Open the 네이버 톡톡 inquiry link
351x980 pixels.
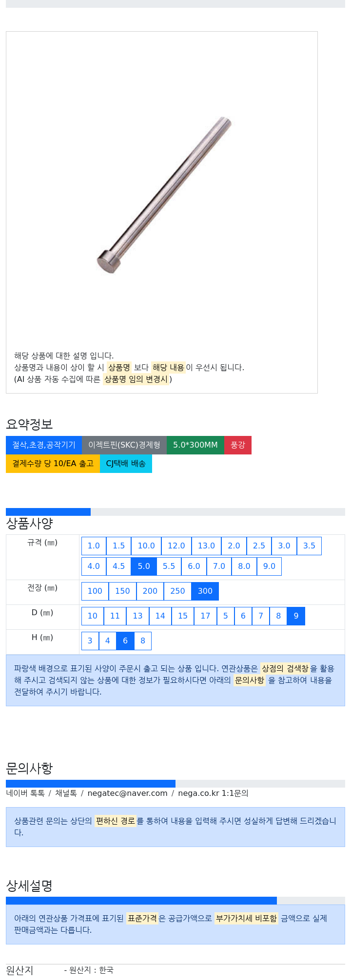[x=25, y=793]
